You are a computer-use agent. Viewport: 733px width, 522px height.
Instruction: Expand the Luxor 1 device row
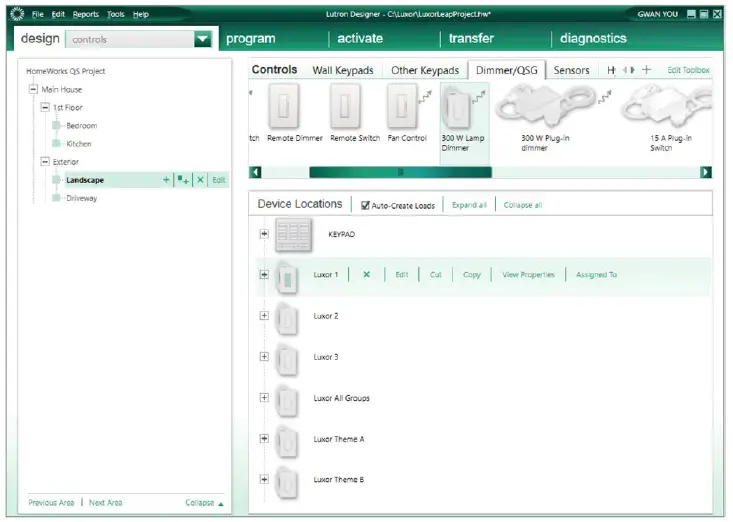[264, 274]
